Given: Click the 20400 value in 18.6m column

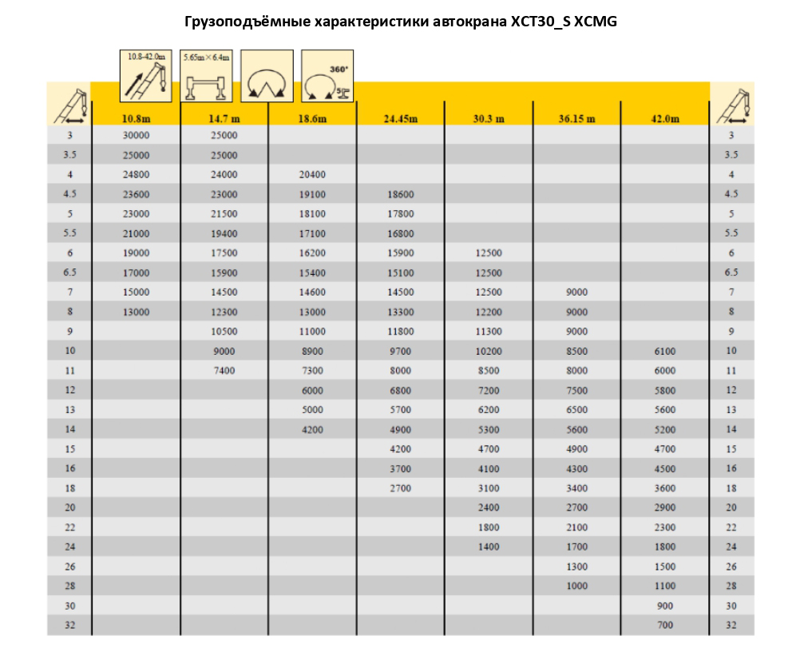Looking at the screenshot, I should (x=311, y=175).
